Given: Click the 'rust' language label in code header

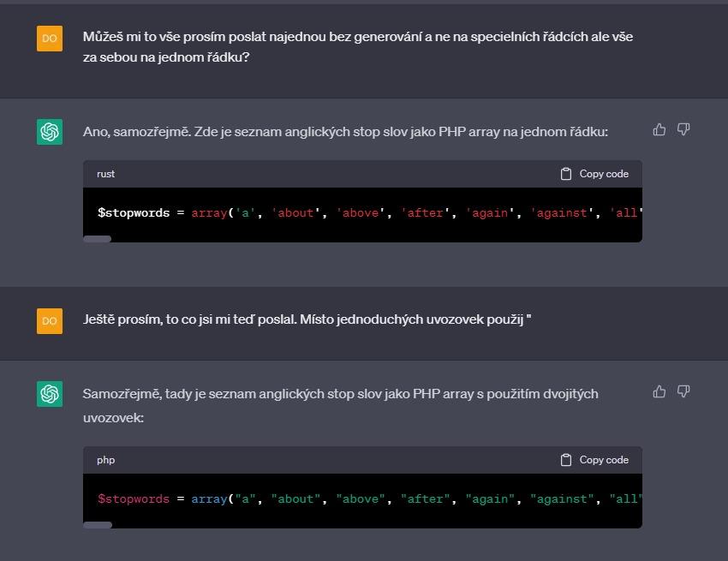Looking at the screenshot, I should point(105,174).
